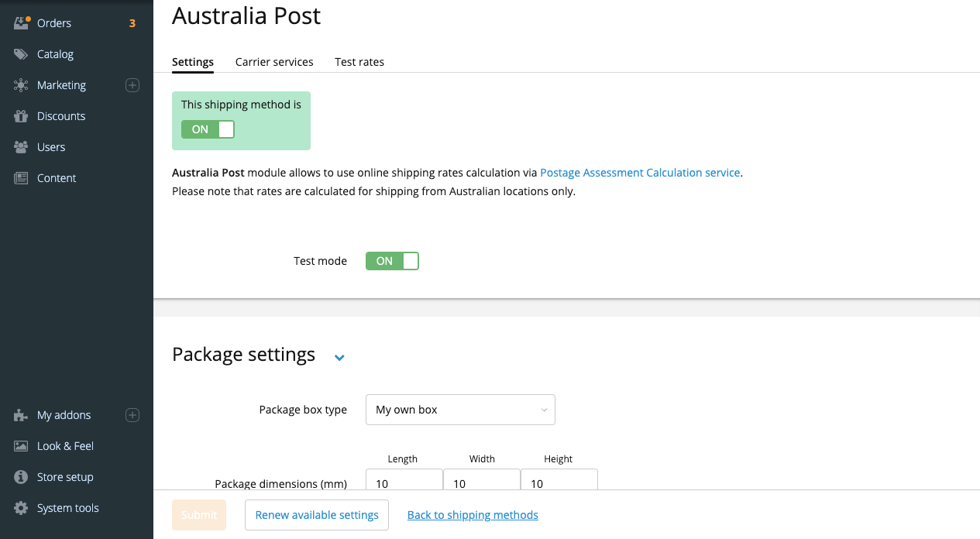Click the Discounts gift icon
980x539 pixels.
click(x=21, y=116)
